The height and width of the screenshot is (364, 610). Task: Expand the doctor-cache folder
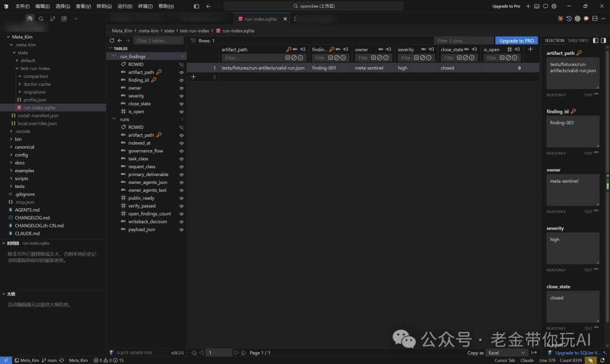pyautogui.click(x=20, y=84)
